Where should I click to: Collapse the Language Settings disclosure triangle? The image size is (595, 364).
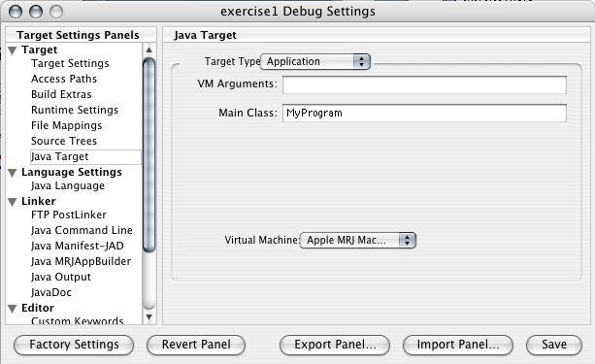(13, 173)
